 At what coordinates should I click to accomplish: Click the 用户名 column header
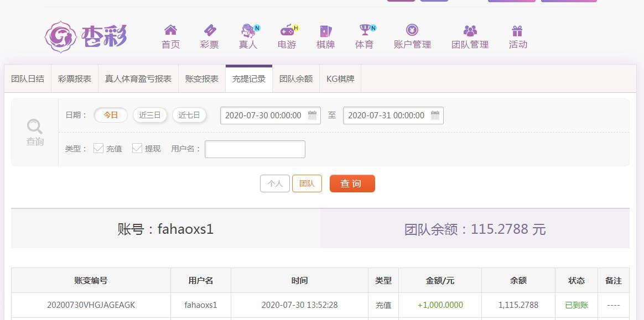point(201,281)
